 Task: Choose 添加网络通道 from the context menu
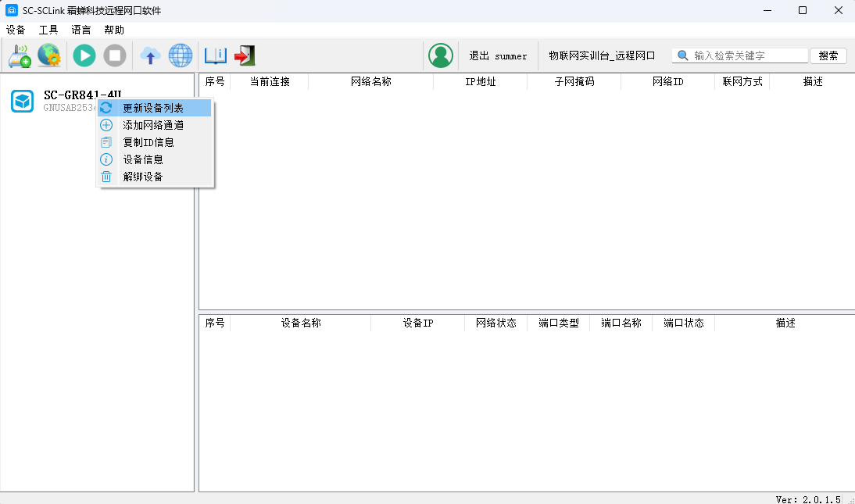tap(153, 125)
